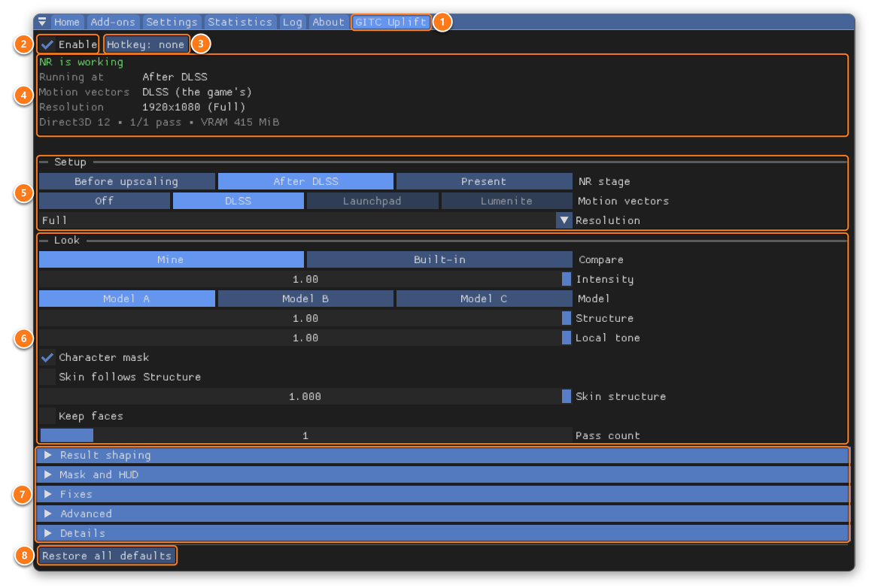Viewport: 869px width, 588px height.
Task: Enable Skin follows Structure checkbox
Action: click(47, 377)
